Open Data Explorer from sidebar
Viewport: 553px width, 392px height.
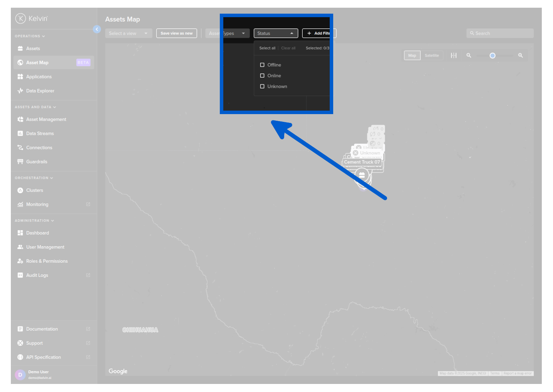pos(40,91)
